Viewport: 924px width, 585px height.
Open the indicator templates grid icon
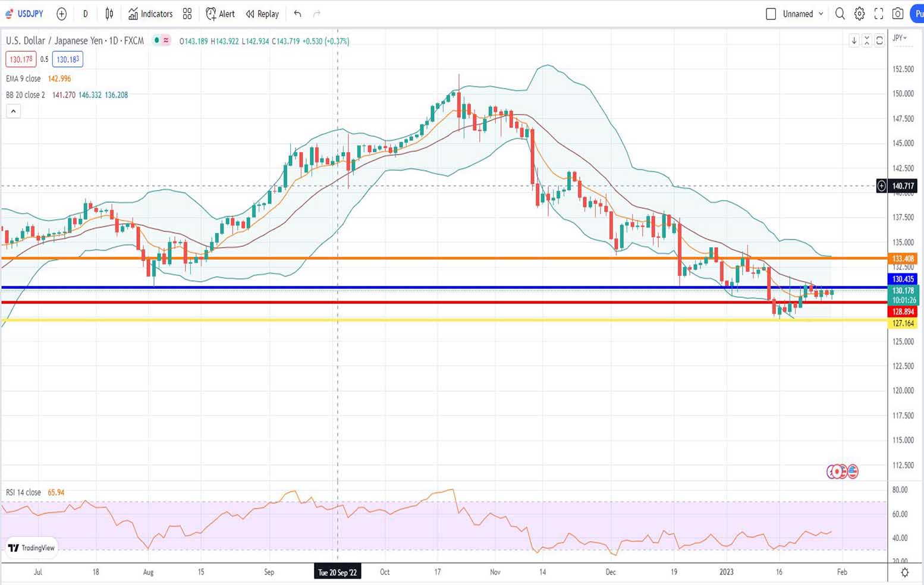point(187,14)
